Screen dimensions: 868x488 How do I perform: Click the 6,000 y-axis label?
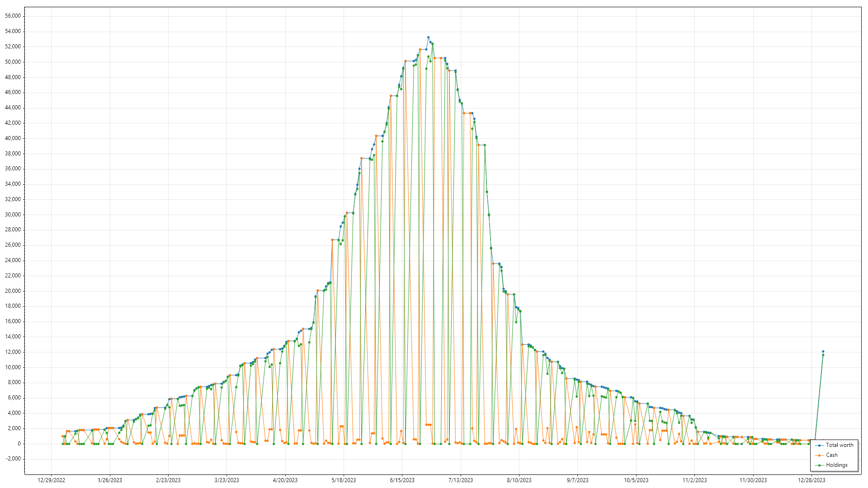[14, 398]
